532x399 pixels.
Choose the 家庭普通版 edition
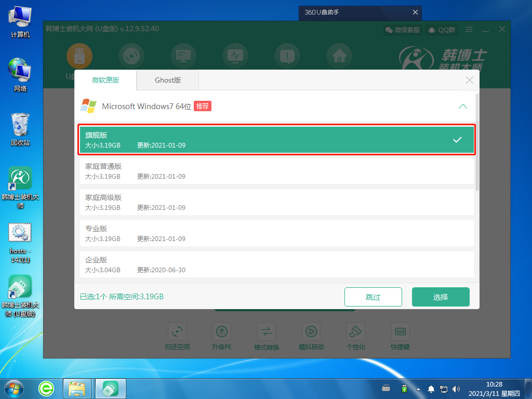click(x=276, y=171)
